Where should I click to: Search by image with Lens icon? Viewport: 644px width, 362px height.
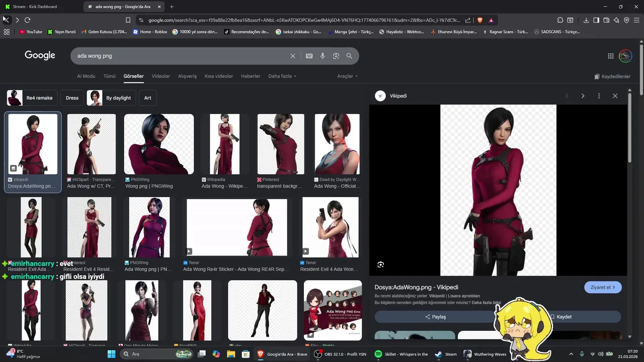tap(336, 56)
